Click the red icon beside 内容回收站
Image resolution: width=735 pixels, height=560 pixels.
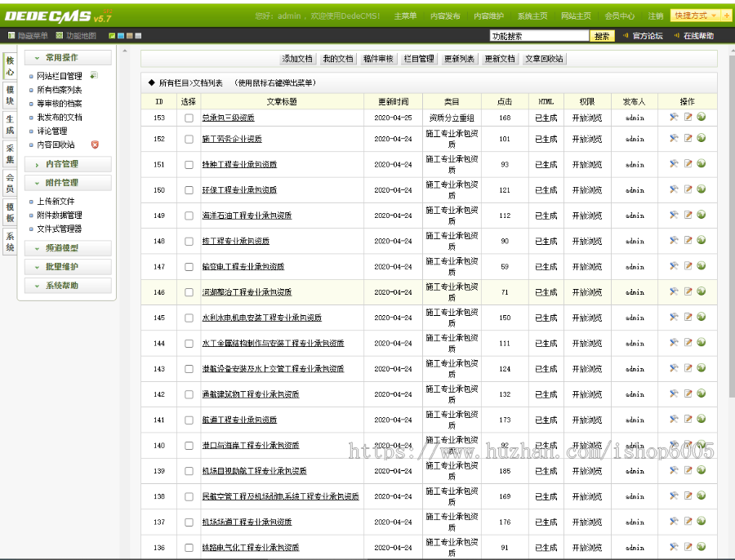pos(95,144)
